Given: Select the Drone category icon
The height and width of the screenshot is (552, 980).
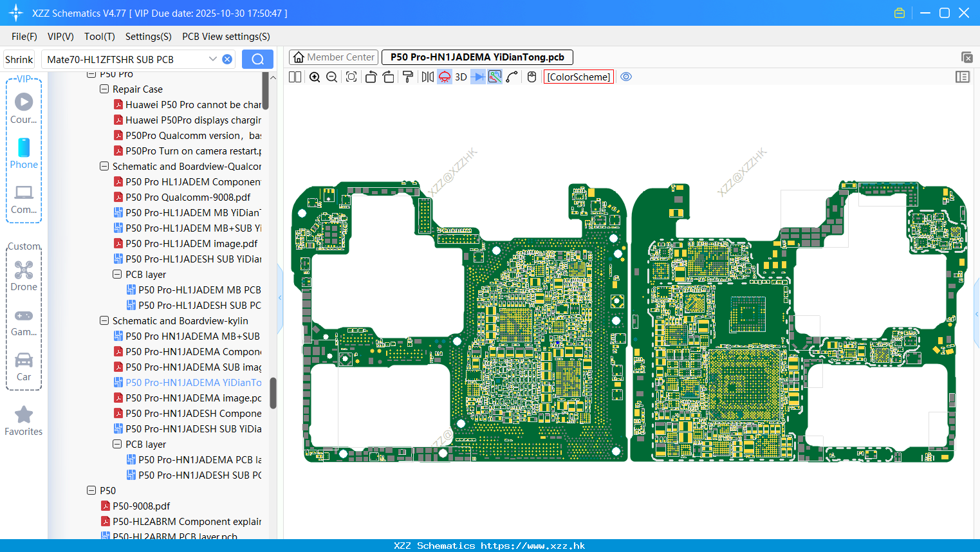Looking at the screenshot, I should pos(24,275).
